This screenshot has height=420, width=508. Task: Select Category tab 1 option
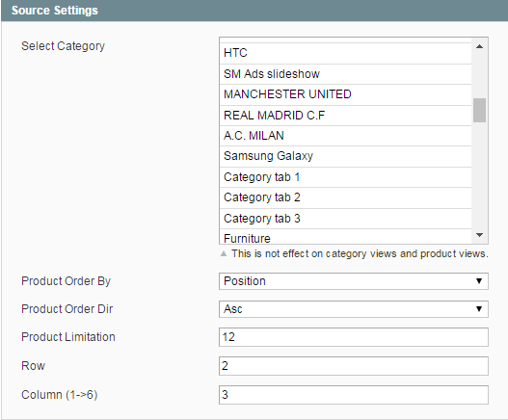(x=345, y=177)
